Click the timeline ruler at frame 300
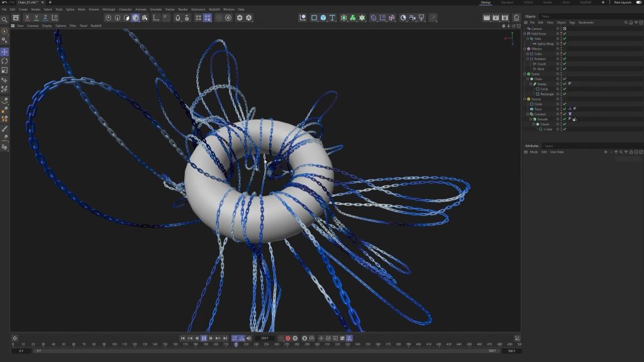 click(317, 345)
